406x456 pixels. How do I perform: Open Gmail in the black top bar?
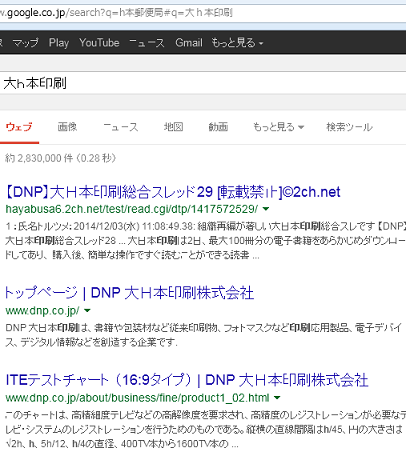[189, 43]
